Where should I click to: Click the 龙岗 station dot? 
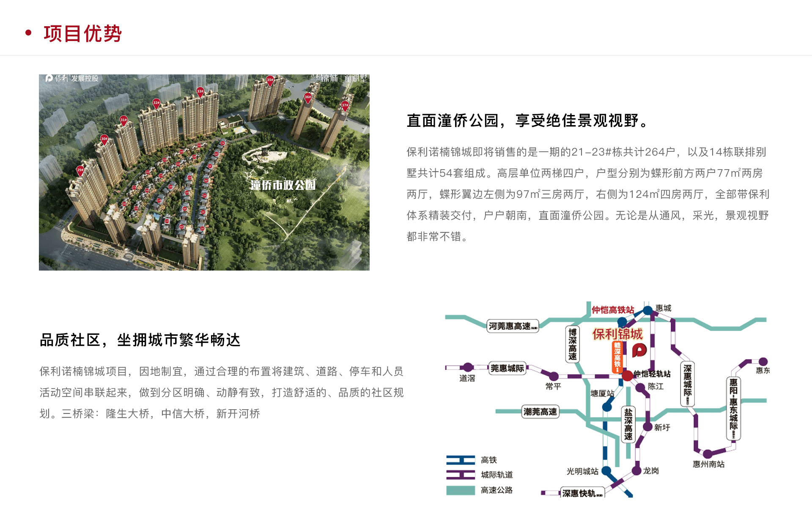(636, 471)
